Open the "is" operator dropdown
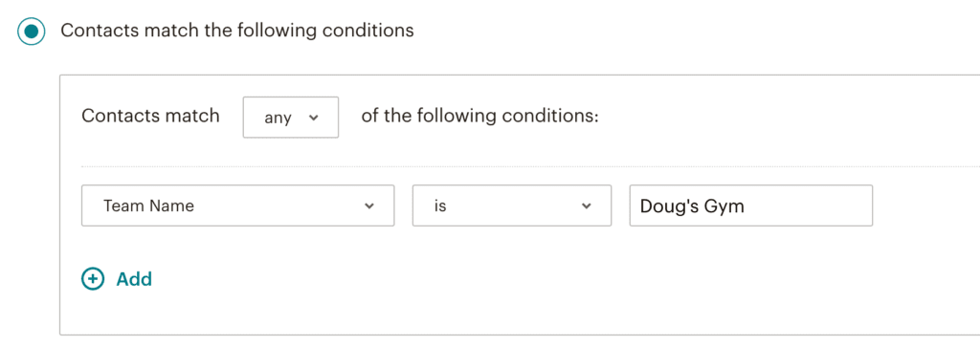The image size is (980, 346). click(x=512, y=205)
